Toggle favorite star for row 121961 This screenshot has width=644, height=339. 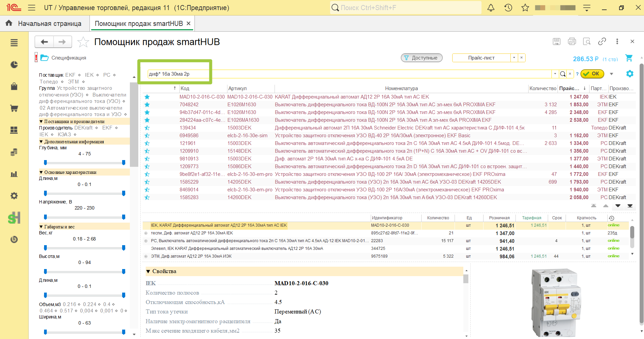147,143
